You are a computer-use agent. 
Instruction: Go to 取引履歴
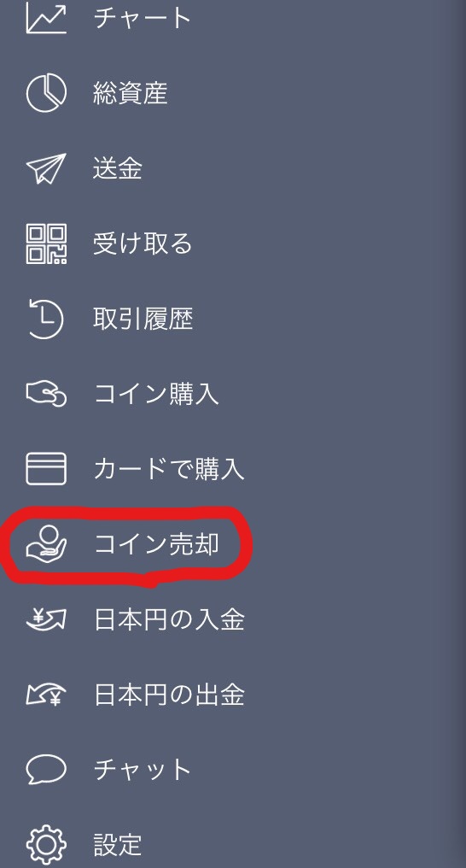(143, 319)
